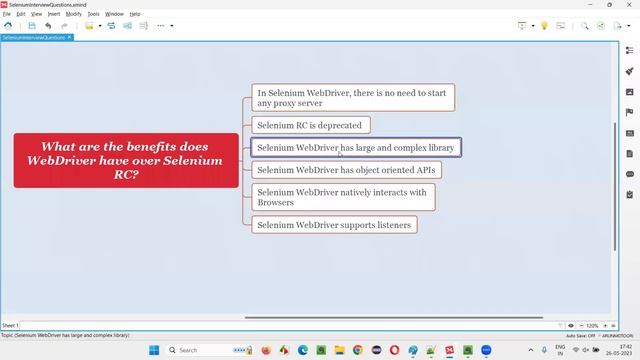Toggle the eye overview icon in the sheet bar
The image size is (640, 360).
(x=571, y=326)
